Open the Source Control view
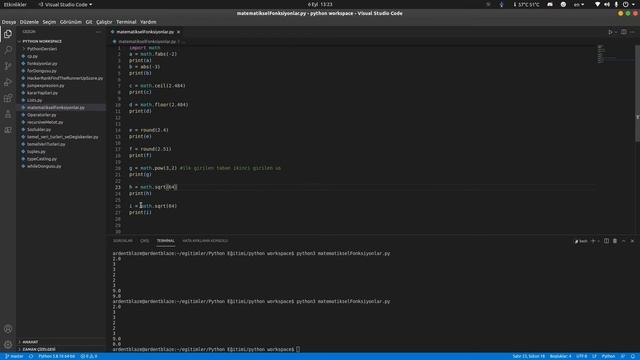The height and width of the screenshot is (360, 640). coord(8,66)
